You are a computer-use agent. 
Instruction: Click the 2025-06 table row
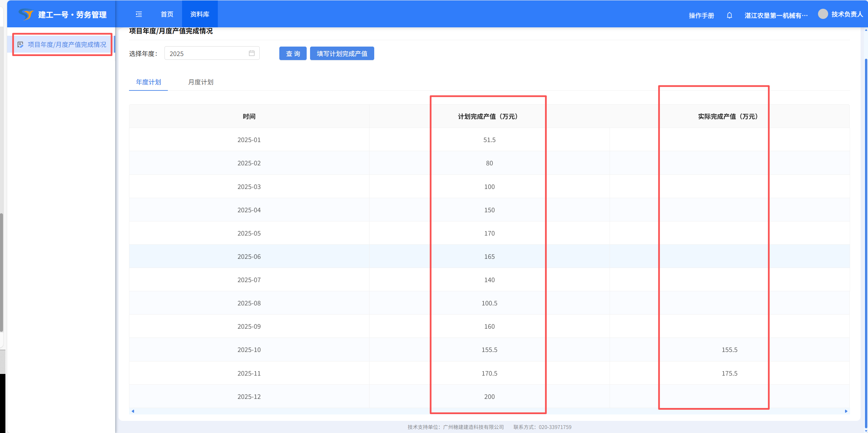coord(249,256)
